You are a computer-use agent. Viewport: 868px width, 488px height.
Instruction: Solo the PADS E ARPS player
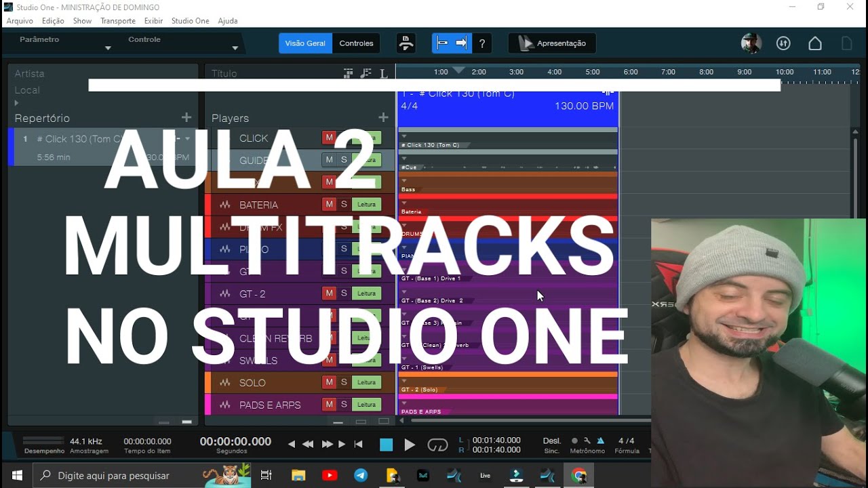point(344,404)
